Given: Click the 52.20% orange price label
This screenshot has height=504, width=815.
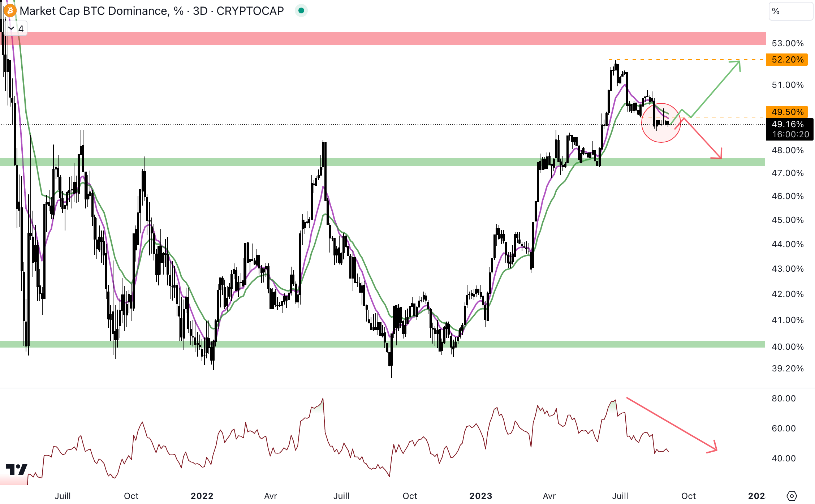Looking at the screenshot, I should (787, 60).
